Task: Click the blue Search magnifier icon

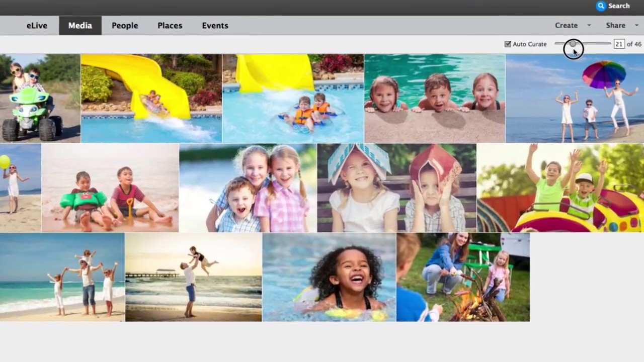Action: pos(601,6)
